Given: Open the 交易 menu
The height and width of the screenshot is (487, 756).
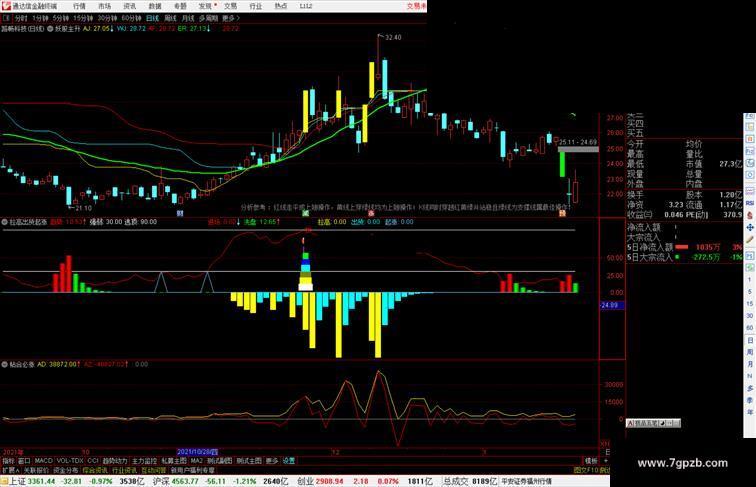Looking at the screenshot, I should 230,6.
